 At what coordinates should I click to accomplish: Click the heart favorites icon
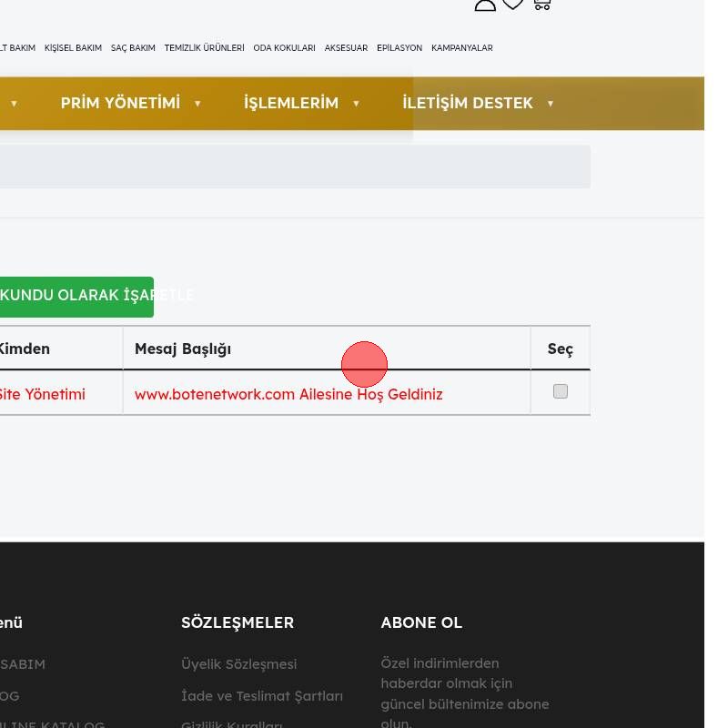[x=513, y=4]
